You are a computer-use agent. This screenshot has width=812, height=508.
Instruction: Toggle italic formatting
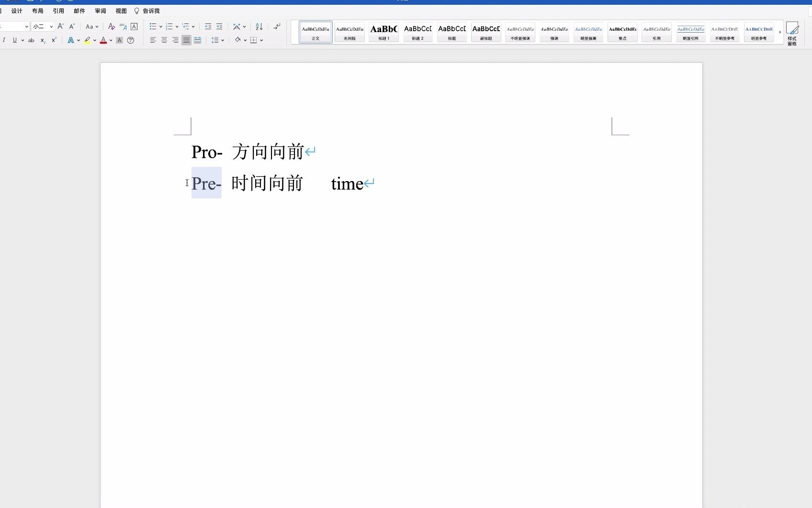4,40
